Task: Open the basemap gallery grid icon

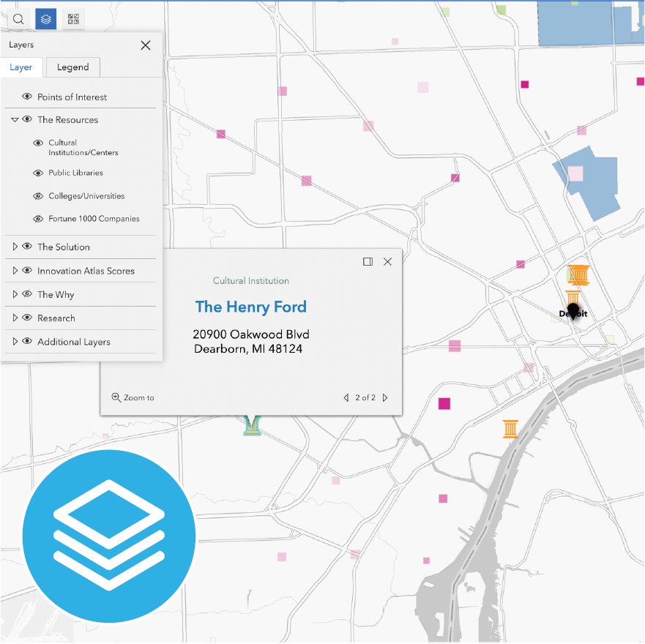Action: tap(74, 19)
